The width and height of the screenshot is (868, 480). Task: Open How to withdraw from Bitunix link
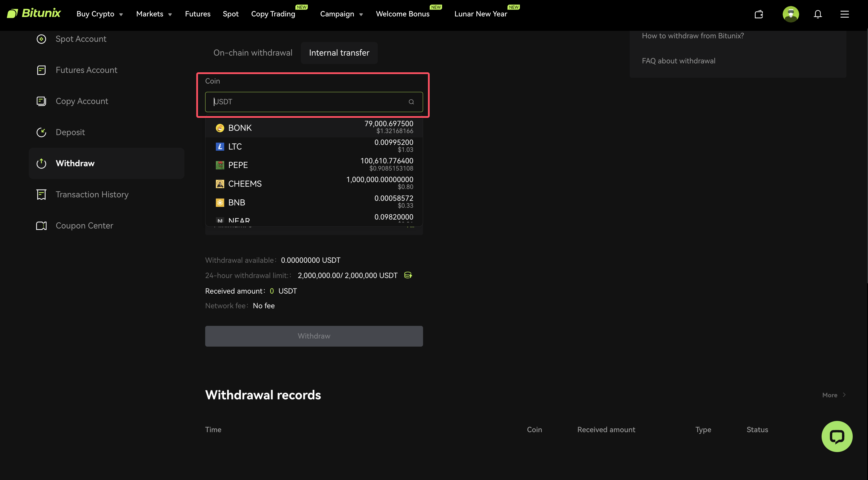(692, 36)
